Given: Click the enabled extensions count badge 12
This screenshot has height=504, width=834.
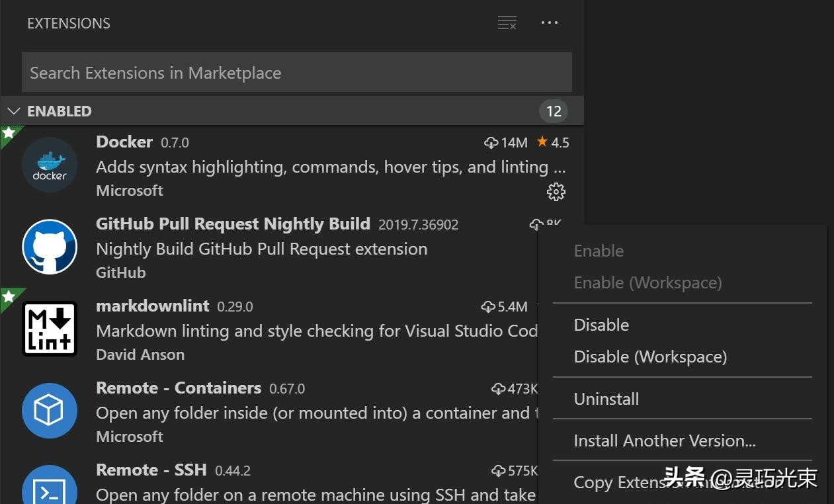Looking at the screenshot, I should [x=554, y=111].
